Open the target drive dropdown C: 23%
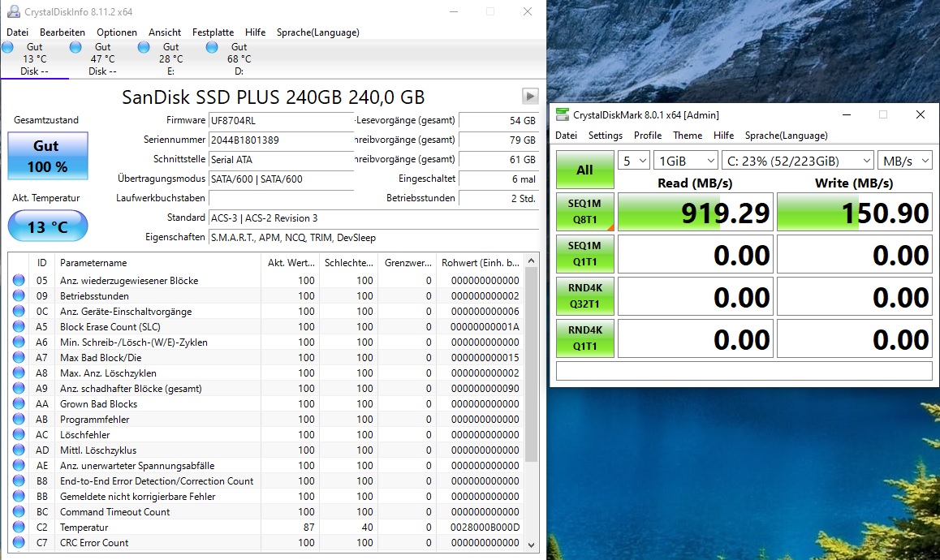Viewport: 940px width, 560px height. click(797, 161)
